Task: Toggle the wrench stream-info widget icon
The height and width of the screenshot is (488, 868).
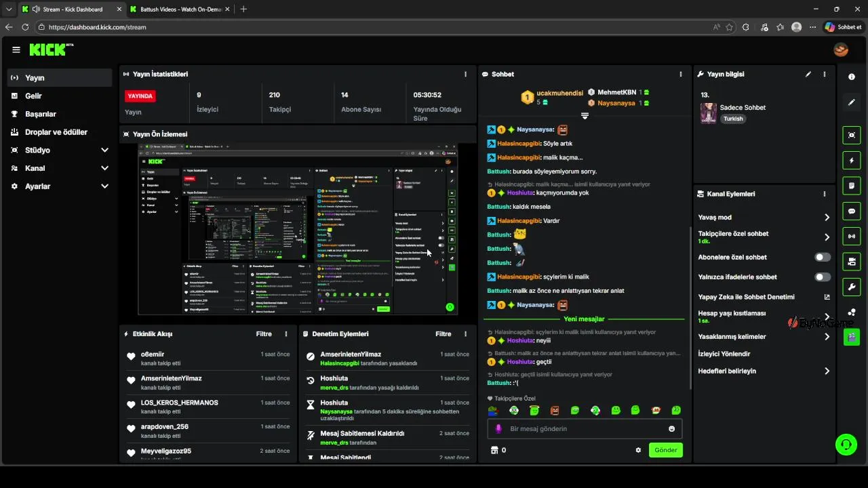Action: (x=852, y=286)
